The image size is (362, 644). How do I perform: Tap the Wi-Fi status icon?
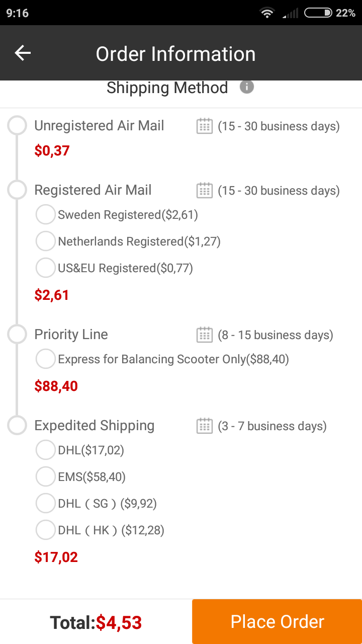point(267,13)
